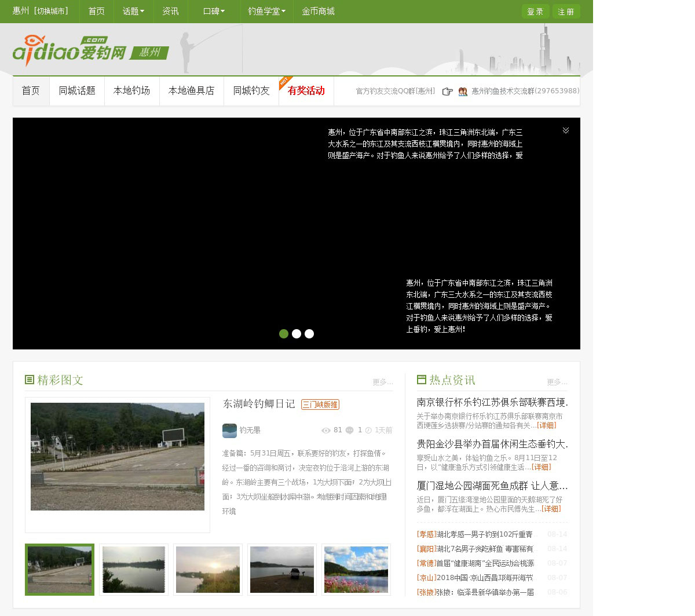This screenshot has height=616, width=695.
Task: Click the QQ group people icon
Action: pos(463,92)
